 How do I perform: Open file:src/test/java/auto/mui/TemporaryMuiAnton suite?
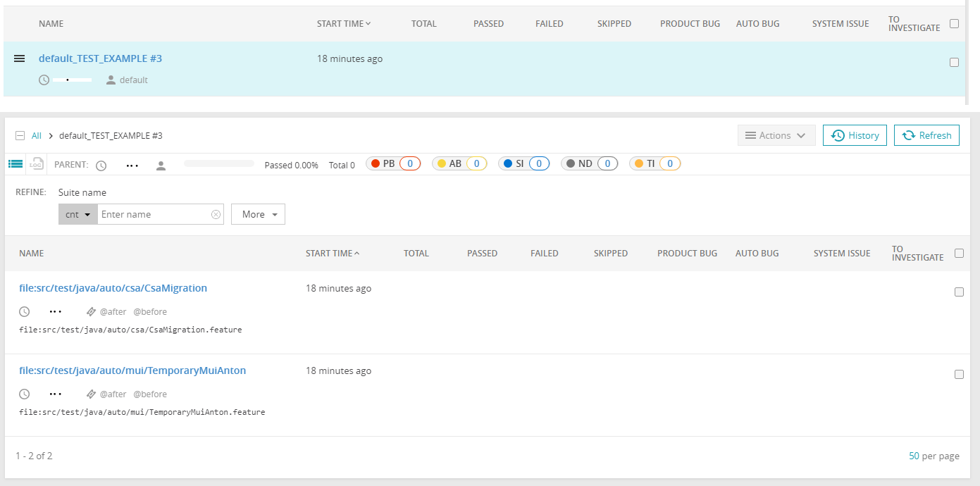tap(132, 370)
